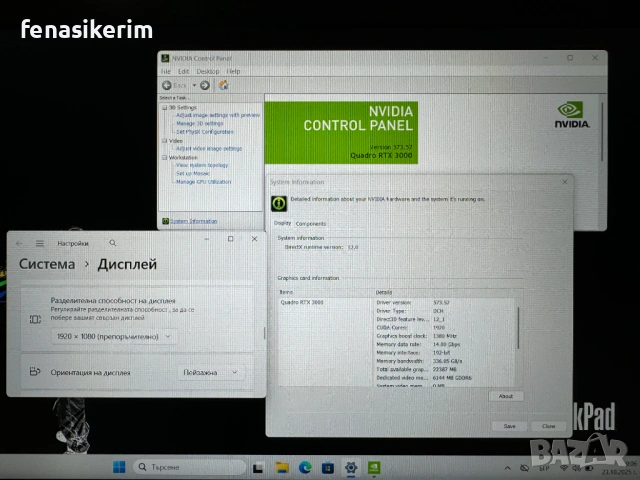
Task: Open the Help menu
Action: [233, 71]
